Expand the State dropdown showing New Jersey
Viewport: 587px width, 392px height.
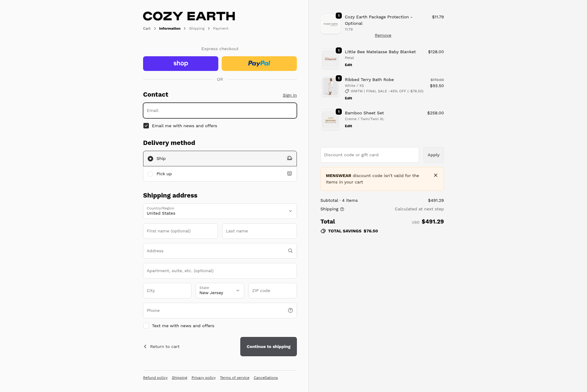pyautogui.click(x=220, y=290)
